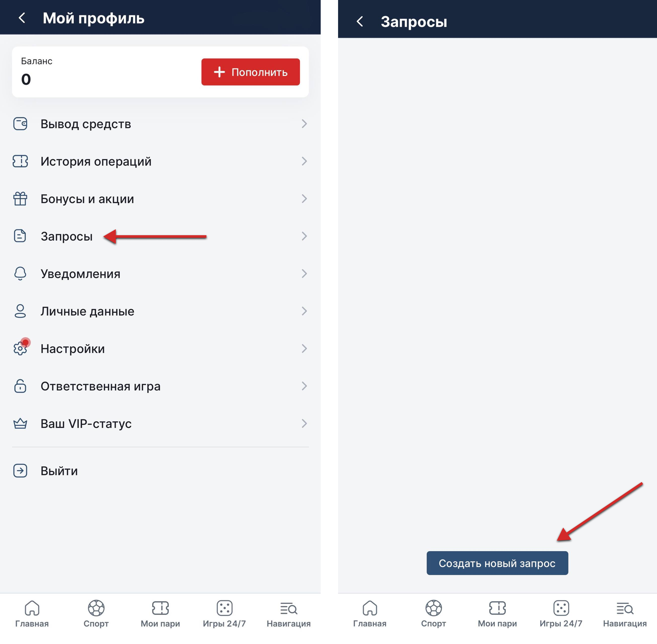Tap the padlock icon for Ответственная игра
Image resolution: width=657 pixels, height=644 pixels.
point(20,386)
